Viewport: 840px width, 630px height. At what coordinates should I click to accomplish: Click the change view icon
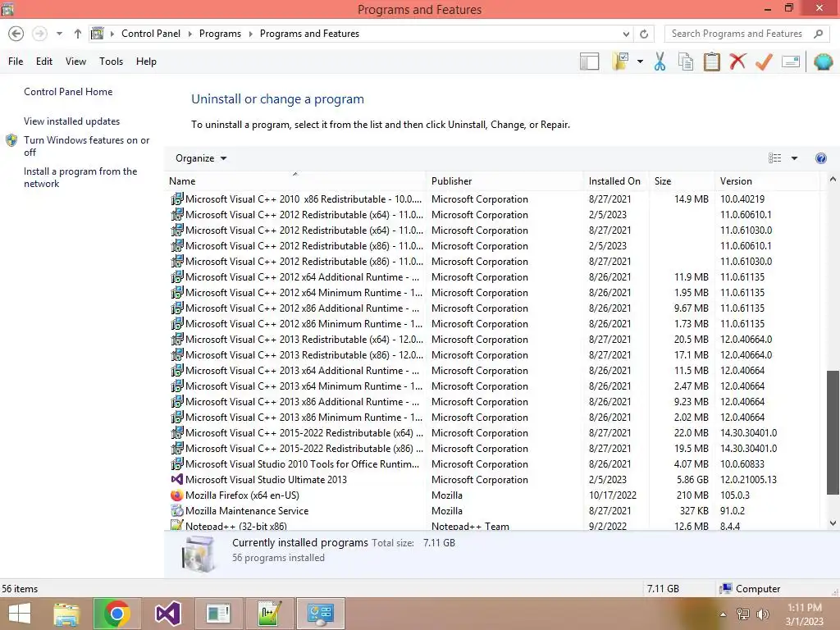click(774, 158)
